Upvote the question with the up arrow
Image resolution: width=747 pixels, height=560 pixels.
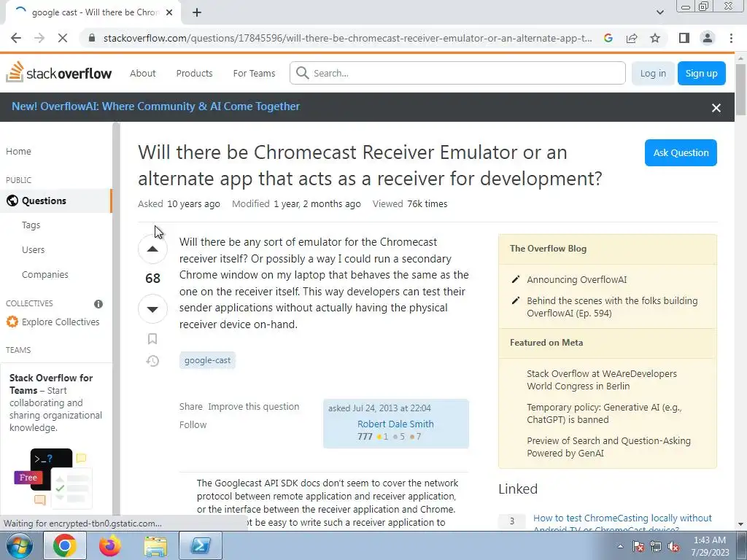click(152, 249)
